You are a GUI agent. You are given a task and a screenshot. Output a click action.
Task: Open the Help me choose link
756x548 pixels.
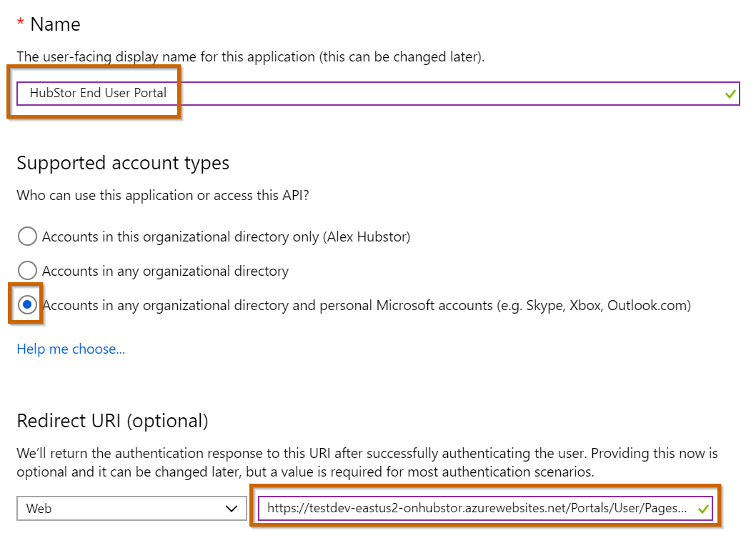[71, 349]
